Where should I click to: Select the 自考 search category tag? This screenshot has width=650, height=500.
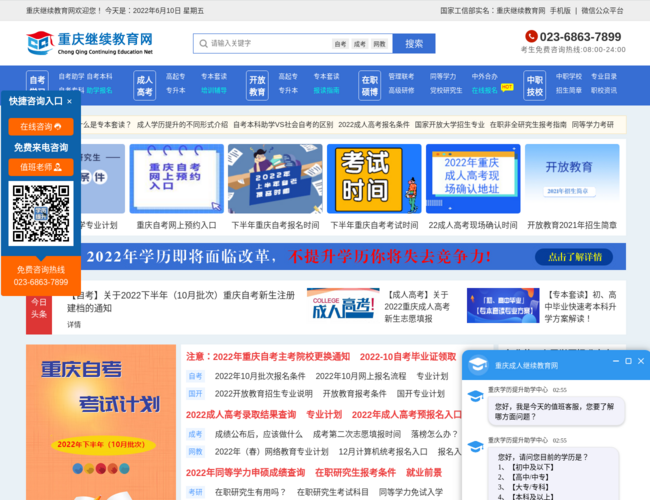(x=341, y=44)
